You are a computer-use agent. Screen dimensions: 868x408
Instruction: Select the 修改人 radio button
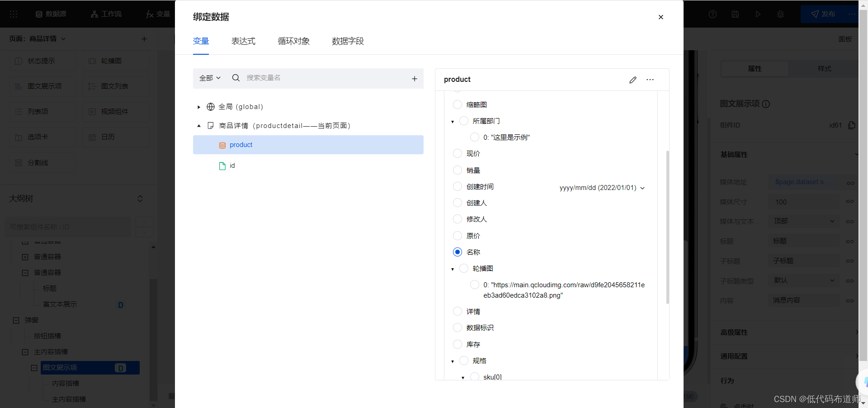(x=458, y=219)
